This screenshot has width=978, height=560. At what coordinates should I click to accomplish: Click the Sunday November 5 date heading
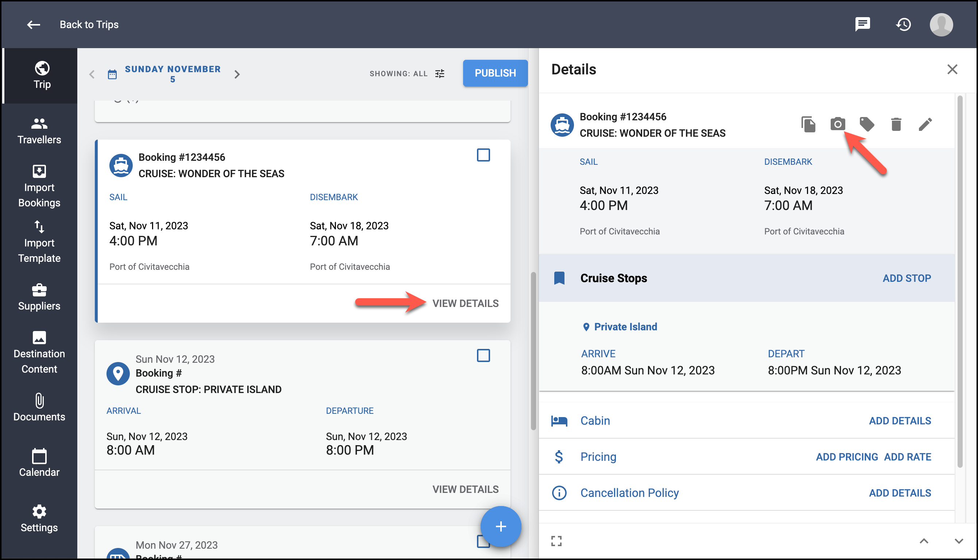tap(173, 74)
